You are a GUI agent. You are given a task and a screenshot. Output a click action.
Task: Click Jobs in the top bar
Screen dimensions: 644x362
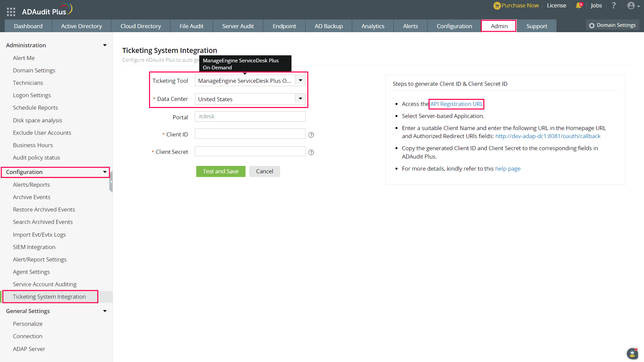pos(596,6)
